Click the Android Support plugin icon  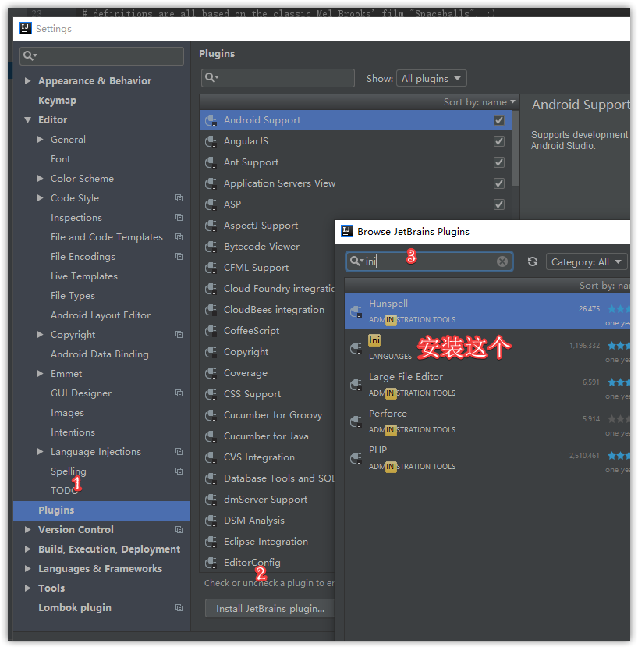(211, 120)
